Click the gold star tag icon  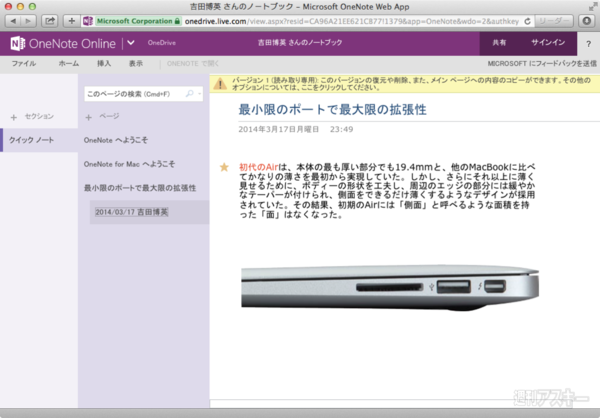point(224,167)
